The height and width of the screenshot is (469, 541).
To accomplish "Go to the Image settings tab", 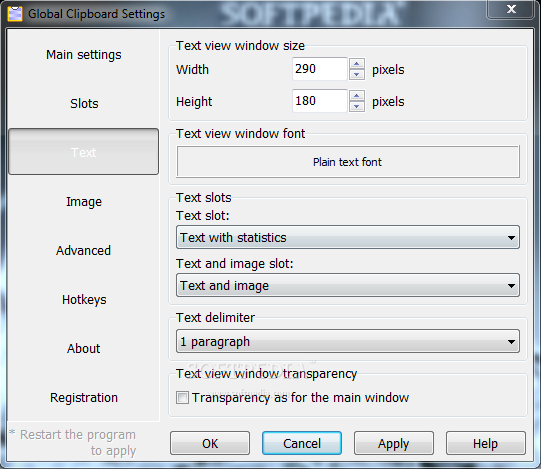I will 83,202.
